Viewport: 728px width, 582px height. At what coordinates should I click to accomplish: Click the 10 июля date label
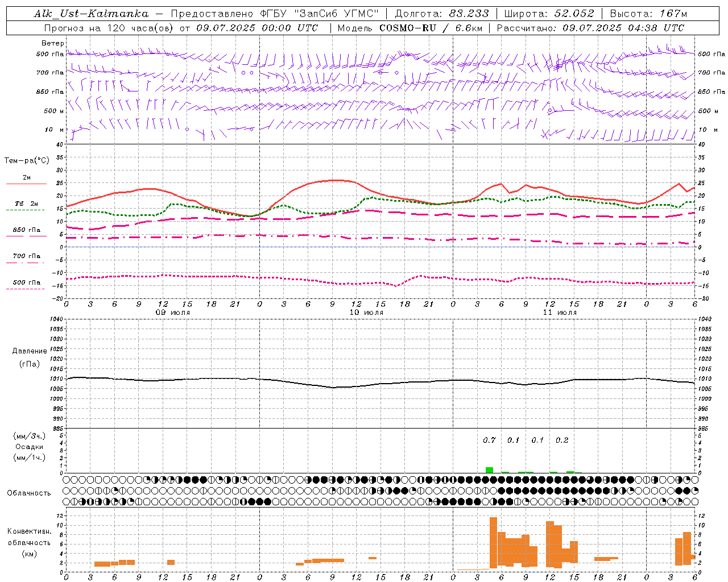(x=366, y=312)
